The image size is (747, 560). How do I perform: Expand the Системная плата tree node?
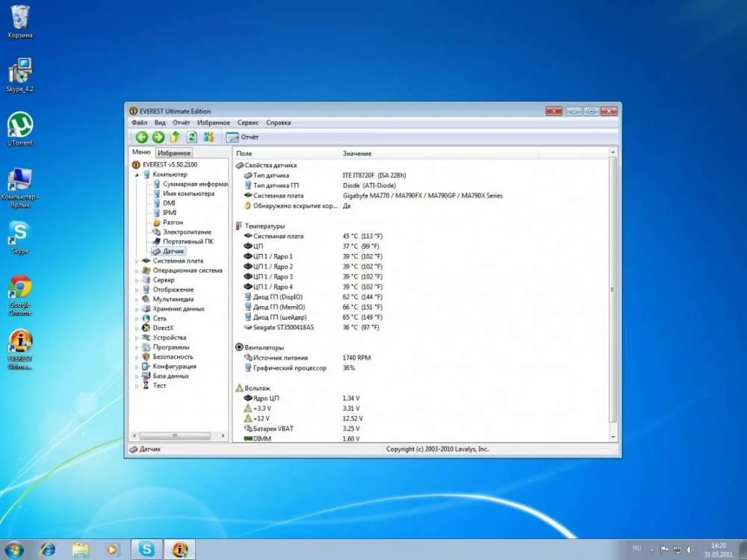137,261
